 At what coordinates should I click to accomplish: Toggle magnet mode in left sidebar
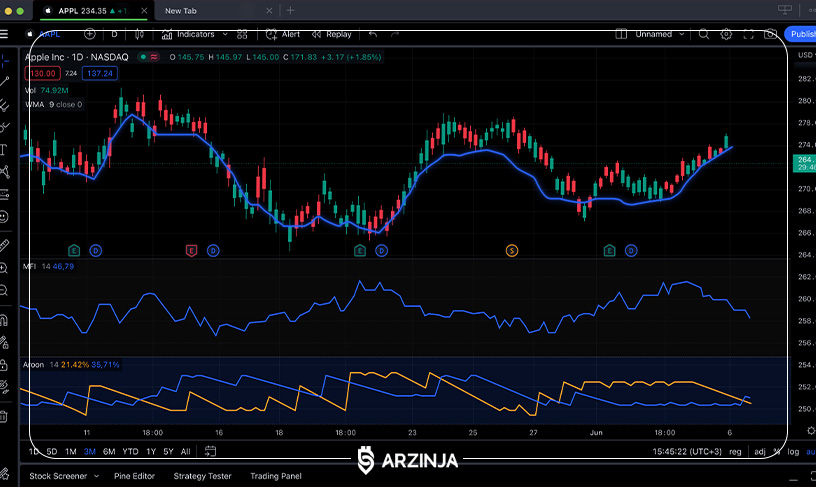coord(4,320)
